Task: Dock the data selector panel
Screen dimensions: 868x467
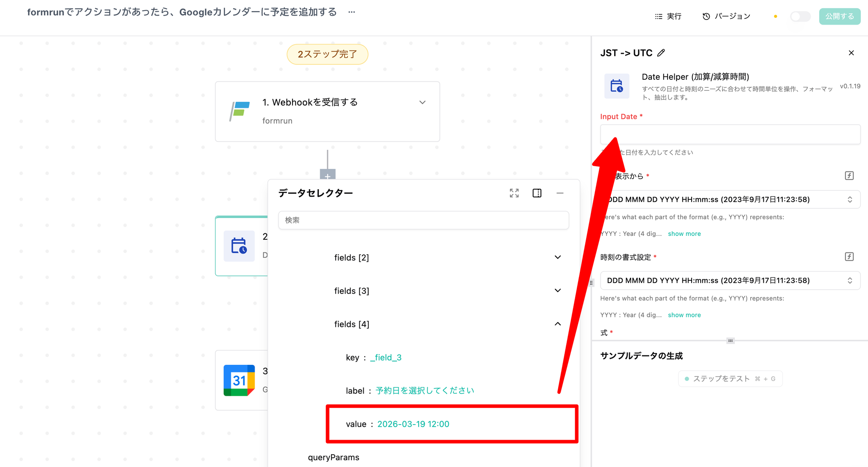Action: pyautogui.click(x=537, y=193)
